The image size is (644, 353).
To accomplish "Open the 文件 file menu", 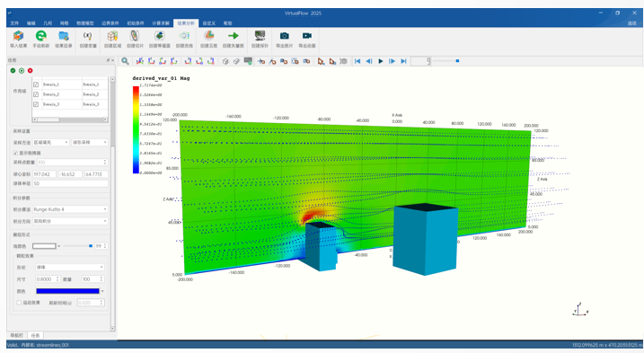I will pos(14,23).
